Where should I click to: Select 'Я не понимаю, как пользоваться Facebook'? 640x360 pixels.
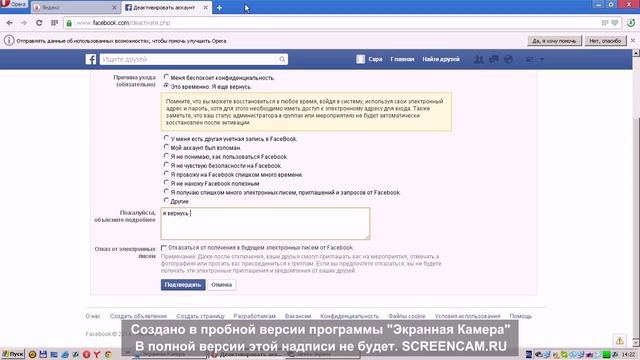click(x=166, y=156)
